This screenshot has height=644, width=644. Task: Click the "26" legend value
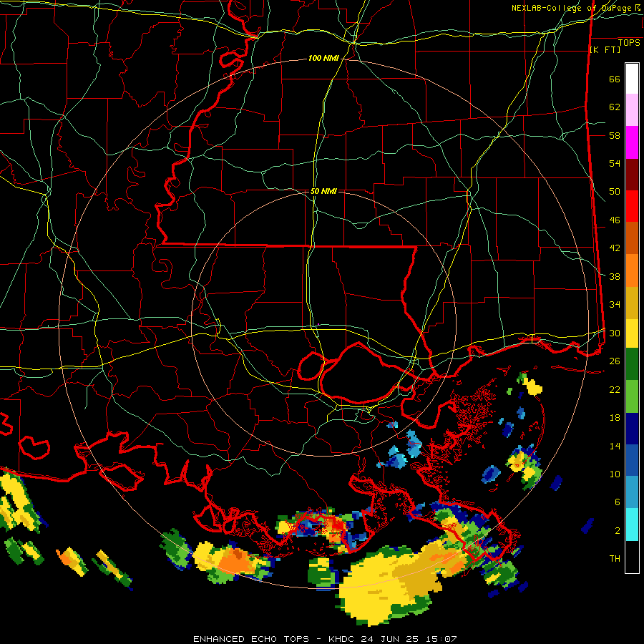(615, 361)
